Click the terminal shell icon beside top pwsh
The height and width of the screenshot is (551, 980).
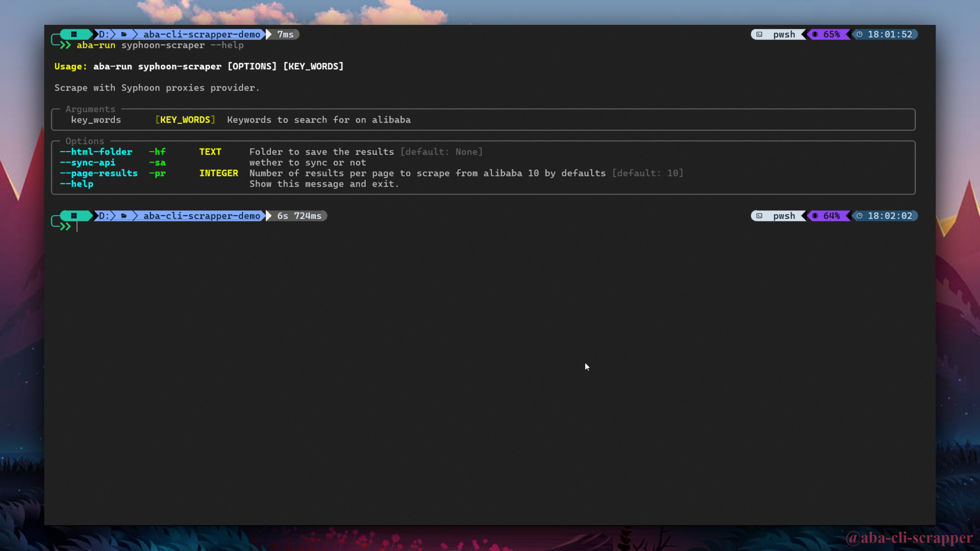(759, 34)
